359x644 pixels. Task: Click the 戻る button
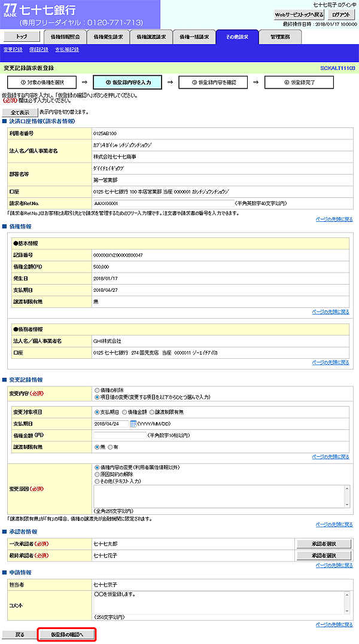pos(20,634)
